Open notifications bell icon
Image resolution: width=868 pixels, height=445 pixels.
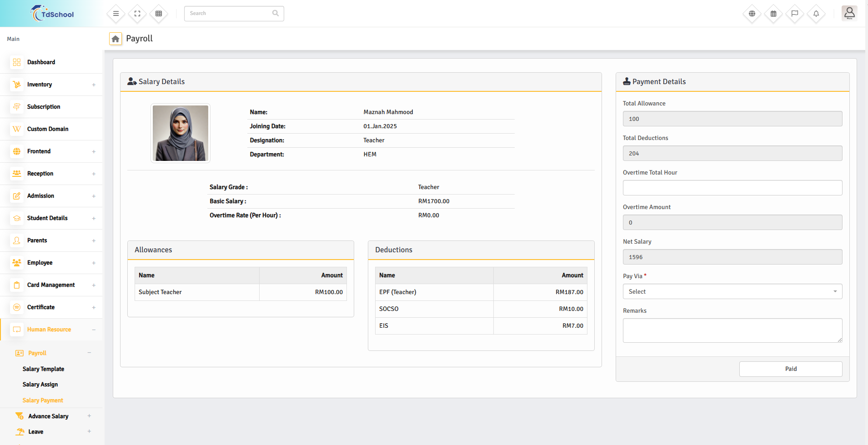[816, 14]
